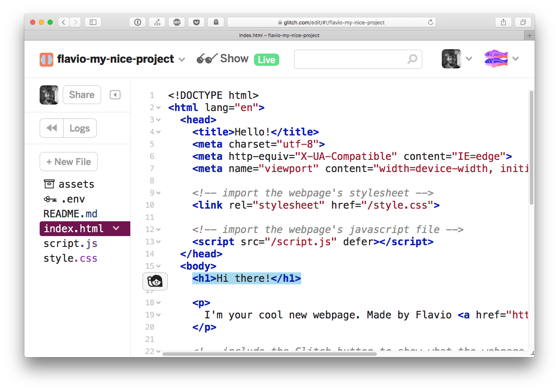The width and height of the screenshot is (559, 392).
Task: Click the AdBlock Plus extension icon
Action: [176, 22]
